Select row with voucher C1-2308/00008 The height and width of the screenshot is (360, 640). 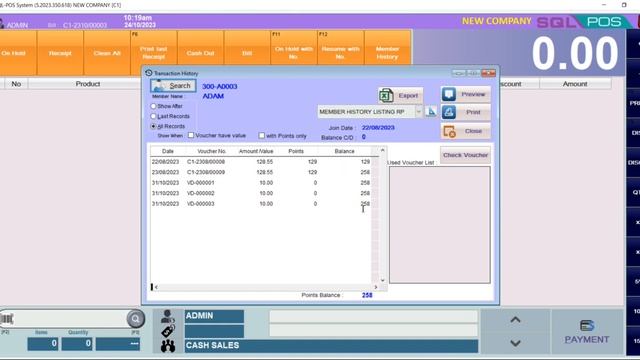tap(261, 162)
